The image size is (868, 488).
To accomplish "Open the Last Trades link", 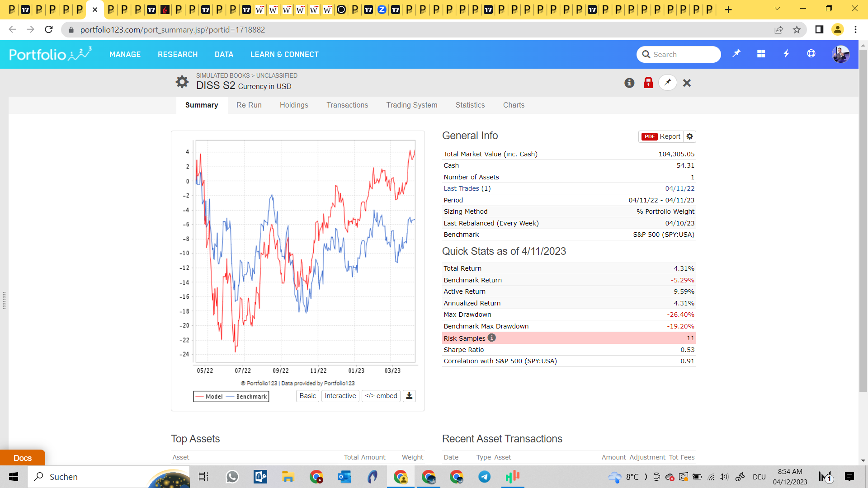I will tap(461, 188).
